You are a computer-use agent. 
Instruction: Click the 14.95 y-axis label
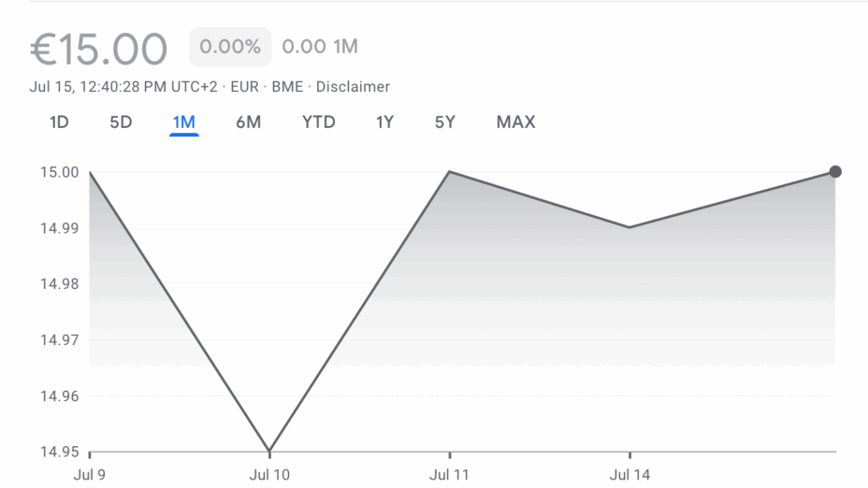(x=58, y=452)
